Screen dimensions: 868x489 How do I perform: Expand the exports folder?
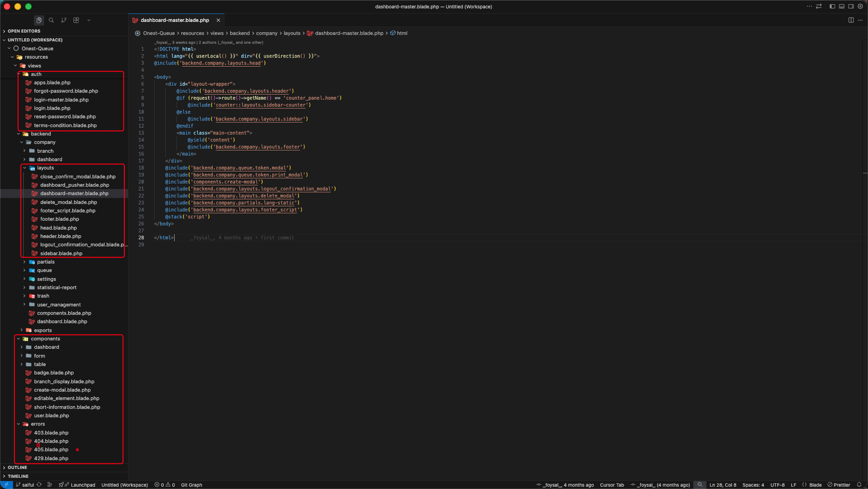(43, 331)
